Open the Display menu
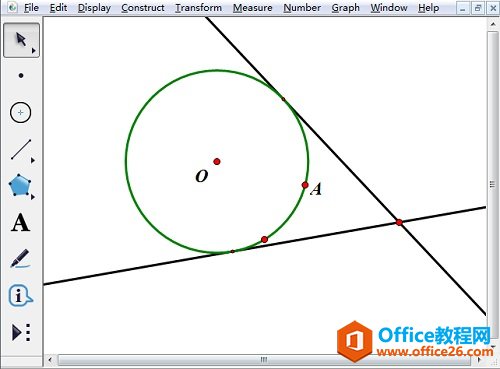Viewport: 500px width, 369px height. [x=94, y=8]
